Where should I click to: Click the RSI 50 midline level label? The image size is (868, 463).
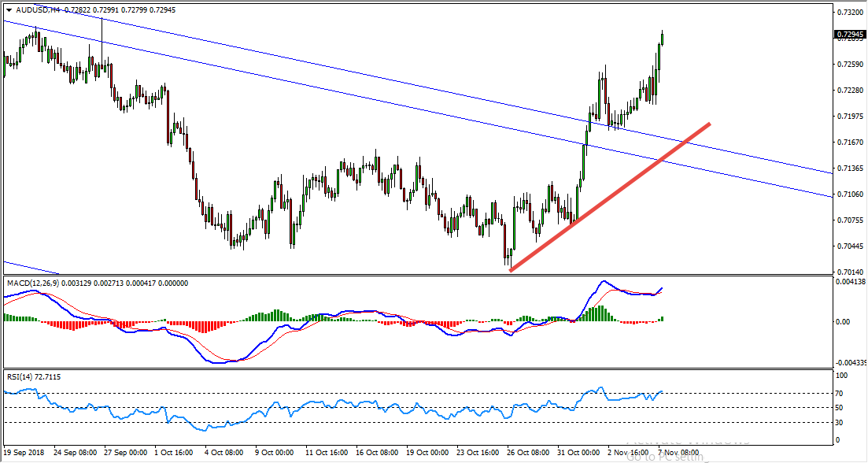click(840, 408)
